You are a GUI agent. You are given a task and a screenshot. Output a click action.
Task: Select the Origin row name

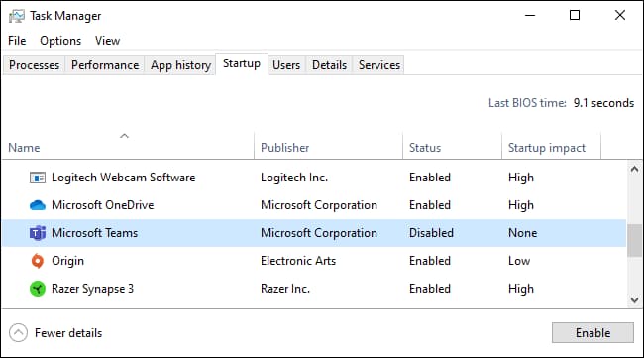pos(67,261)
